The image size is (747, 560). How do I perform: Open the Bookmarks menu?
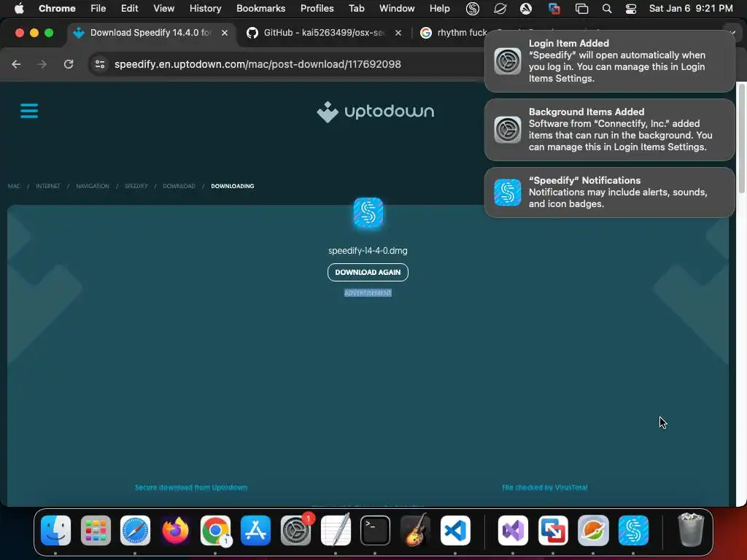pyautogui.click(x=260, y=9)
